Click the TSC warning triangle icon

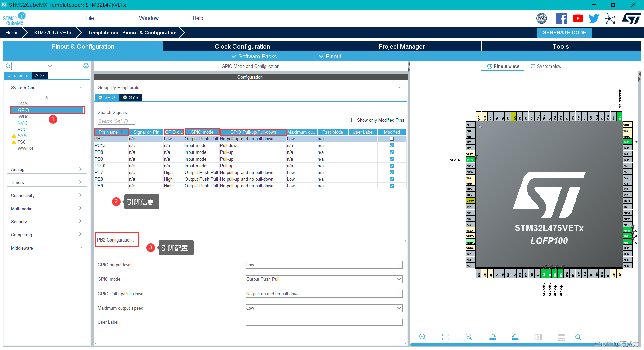pos(14,142)
